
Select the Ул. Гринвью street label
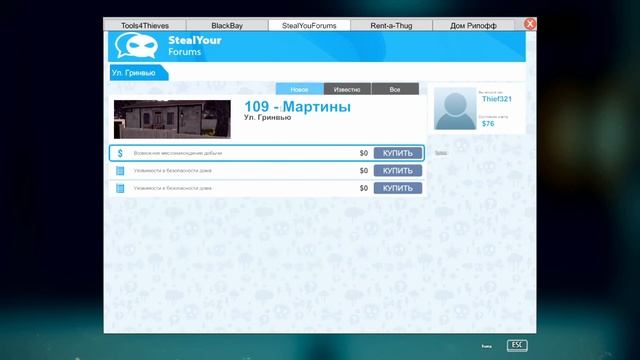point(138,73)
